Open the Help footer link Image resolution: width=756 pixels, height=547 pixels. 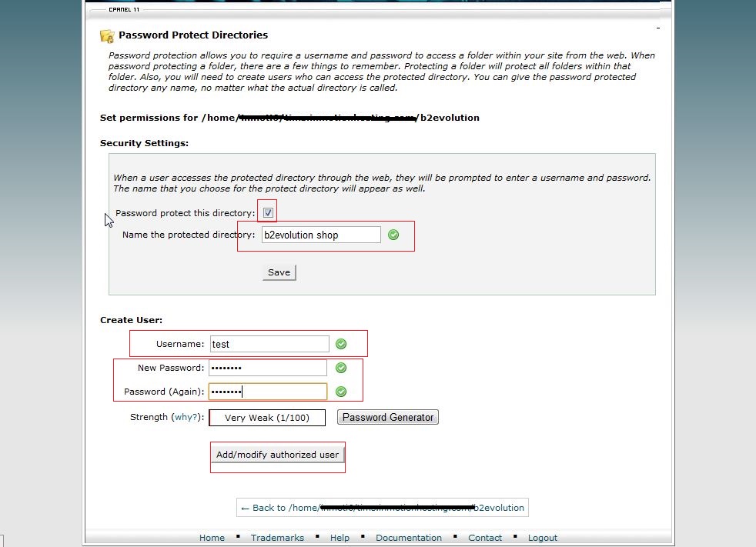pyautogui.click(x=340, y=537)
